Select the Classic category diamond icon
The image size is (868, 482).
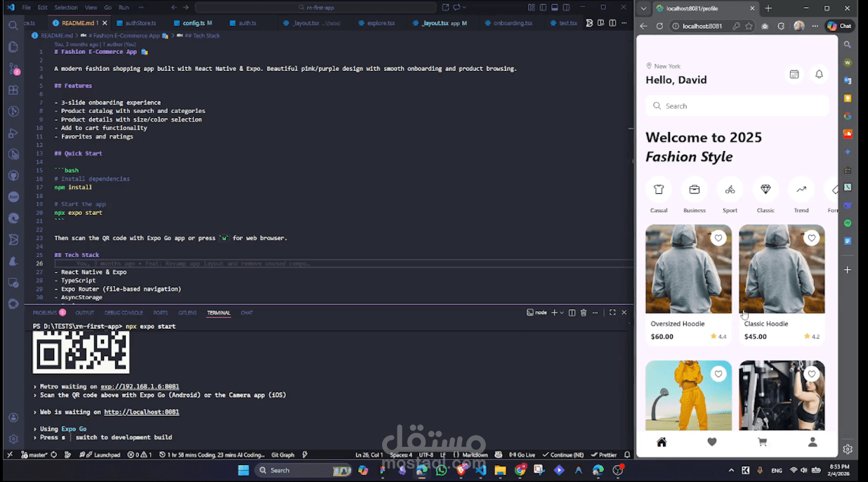tap(765, 190)
